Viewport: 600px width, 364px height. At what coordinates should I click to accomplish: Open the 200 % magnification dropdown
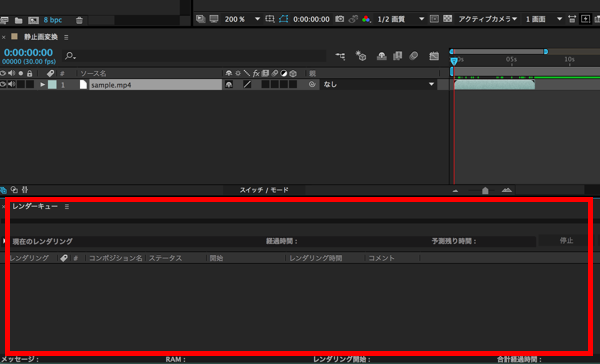[x=242, y=19]
